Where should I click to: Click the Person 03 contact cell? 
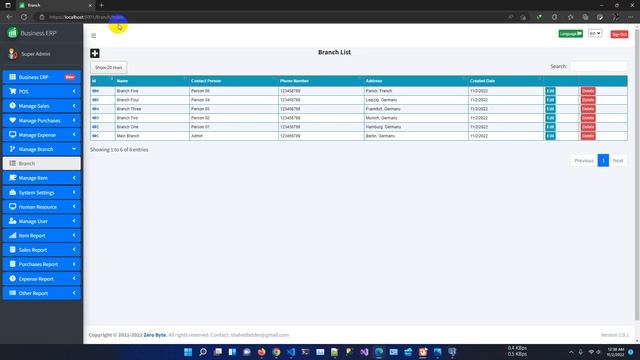coord(234,109)
